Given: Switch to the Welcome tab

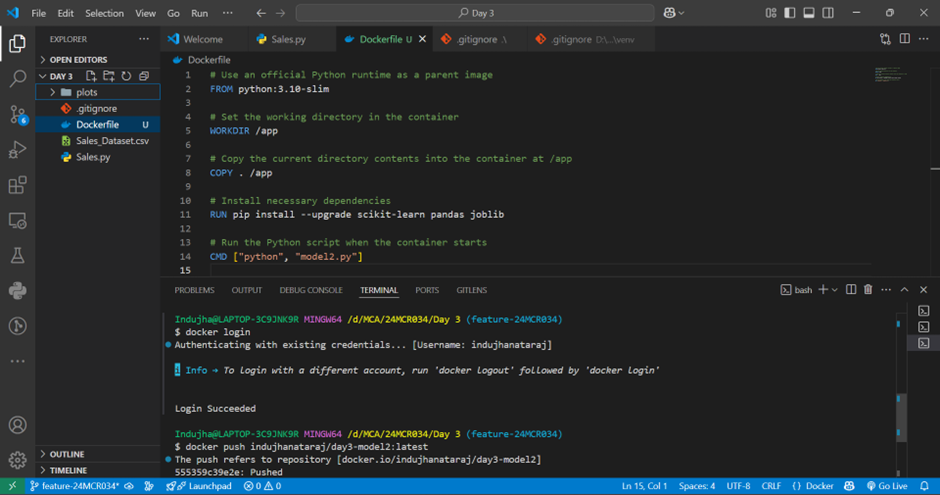Looking at the screenshot, I should click(x=203, y=39).
